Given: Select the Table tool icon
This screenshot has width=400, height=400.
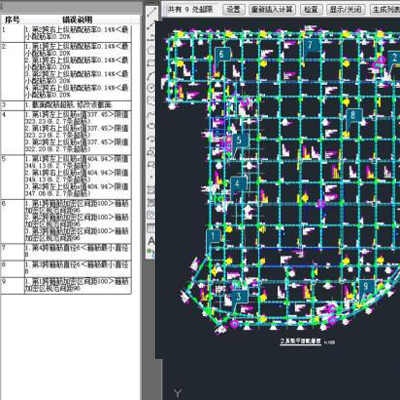Looking at the screenshot, I should (x=151, y=228).
